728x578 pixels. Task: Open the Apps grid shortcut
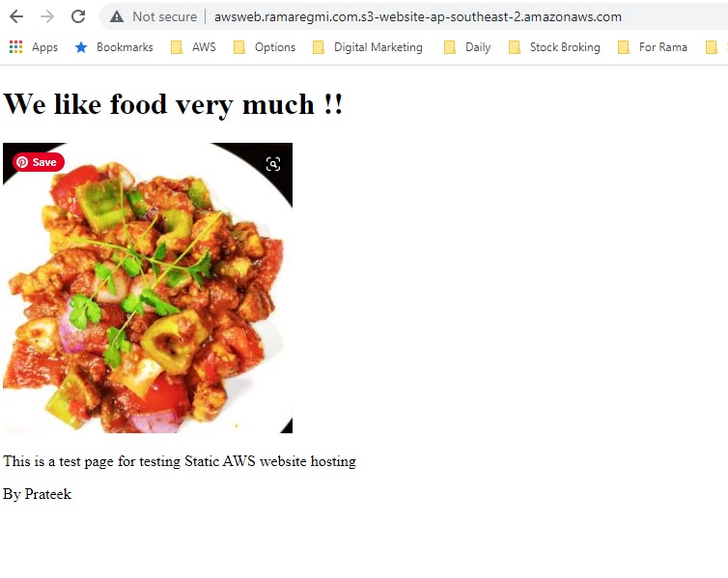click(34, 47)
